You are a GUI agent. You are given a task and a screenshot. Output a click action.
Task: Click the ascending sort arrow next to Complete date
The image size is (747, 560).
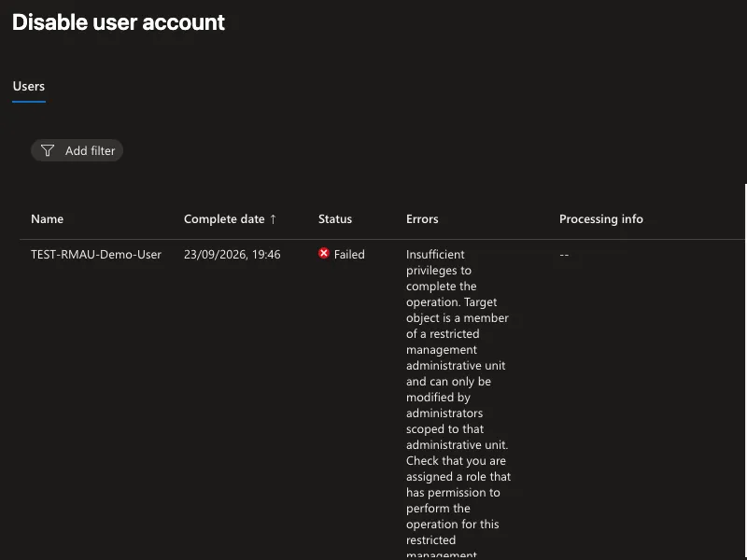[273, 219]
